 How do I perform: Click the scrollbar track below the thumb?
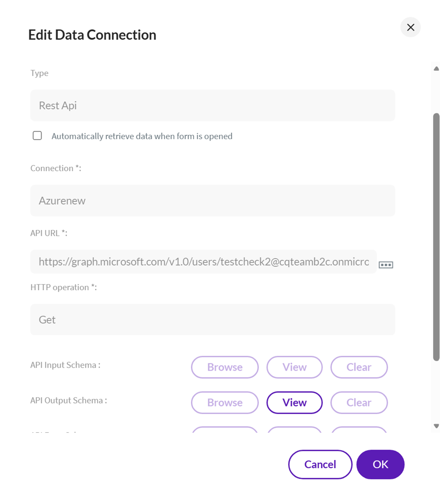click(x=436, y=392)
